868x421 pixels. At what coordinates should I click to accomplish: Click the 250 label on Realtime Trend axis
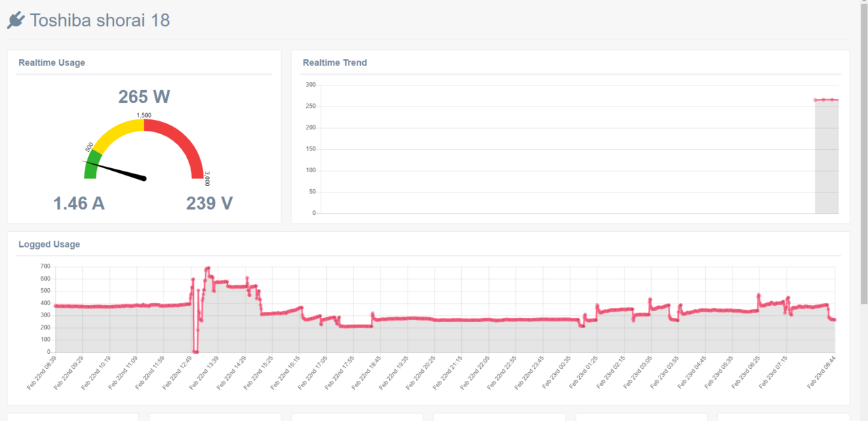[x=311, y=106]
